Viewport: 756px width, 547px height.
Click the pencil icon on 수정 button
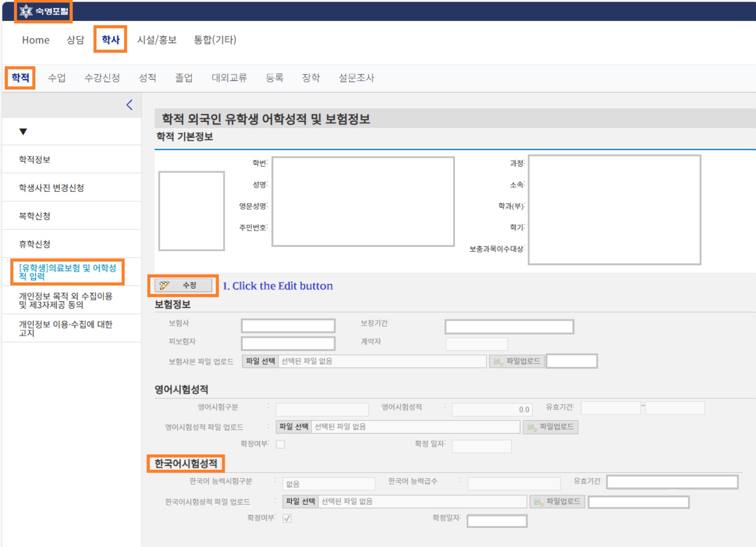(x=164, y=285)
